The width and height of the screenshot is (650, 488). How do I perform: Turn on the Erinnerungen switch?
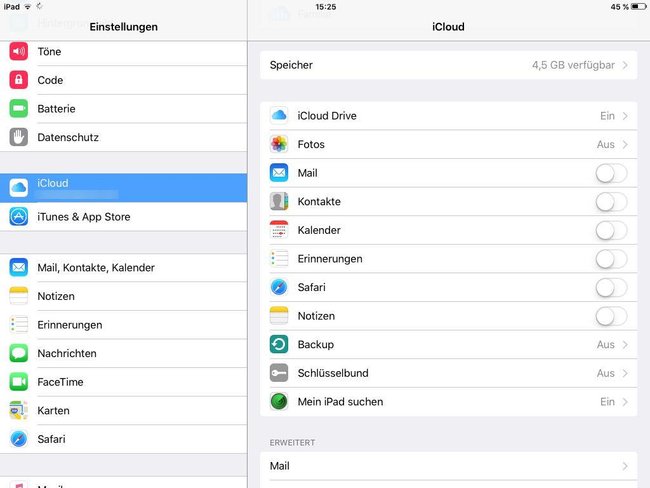click(611, 259)
